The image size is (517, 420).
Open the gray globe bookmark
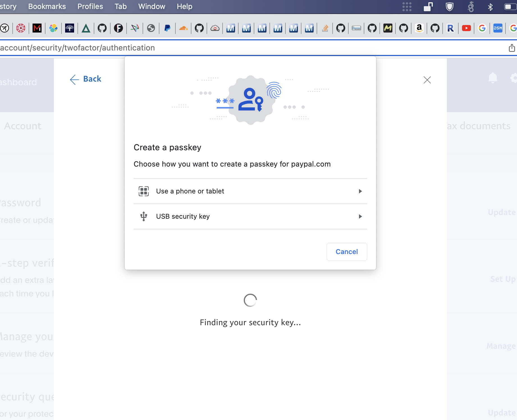(151, 28)
